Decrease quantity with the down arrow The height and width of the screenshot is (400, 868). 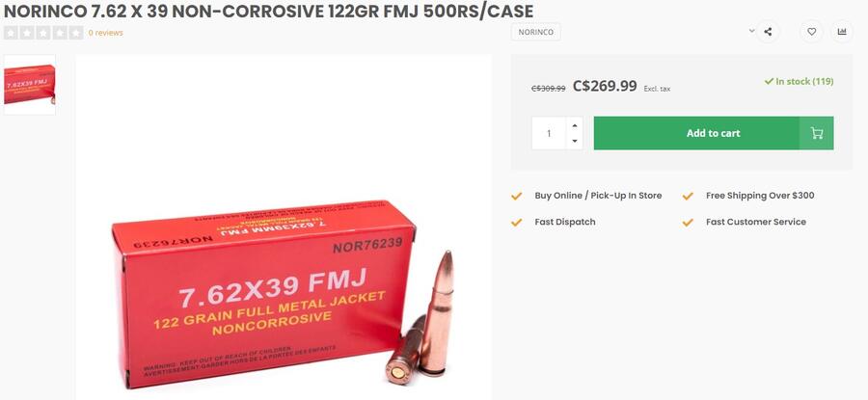point(575,141)
